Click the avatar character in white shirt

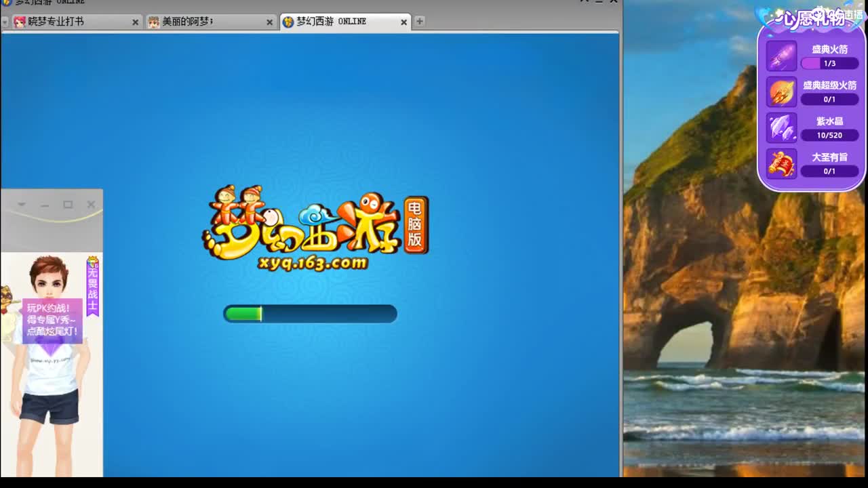tap(51, 366)
